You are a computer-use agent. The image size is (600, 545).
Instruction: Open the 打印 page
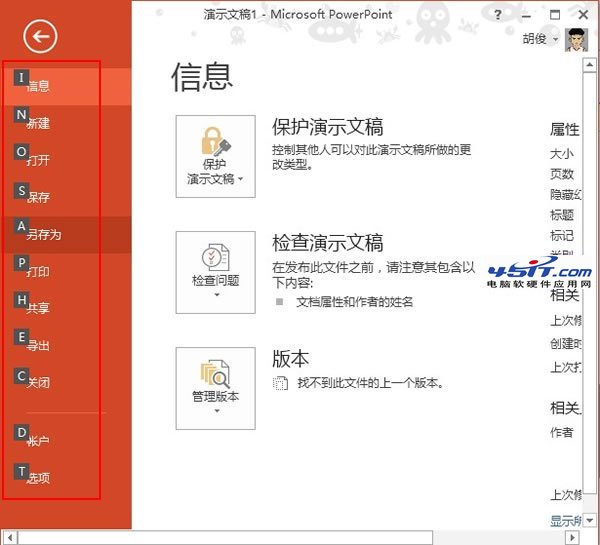click(x=40, y=272)
